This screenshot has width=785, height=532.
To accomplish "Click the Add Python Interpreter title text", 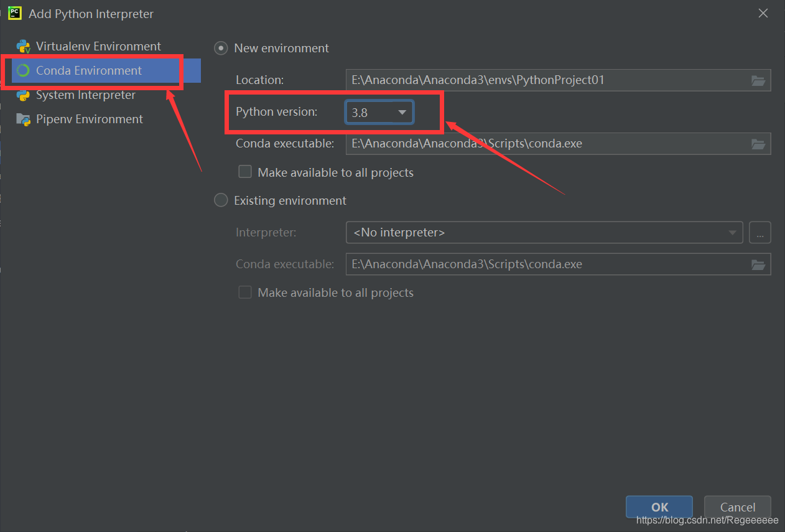I will (x=91, y=14).
